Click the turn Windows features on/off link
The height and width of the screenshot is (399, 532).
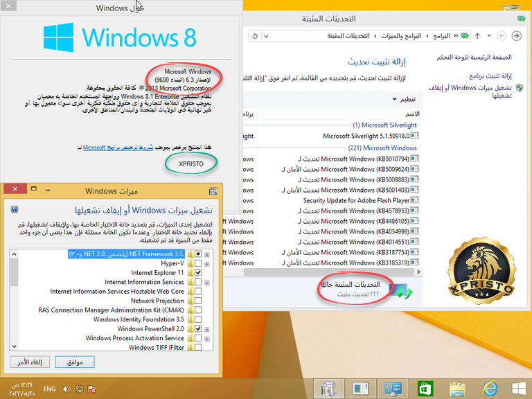pos(470,91)
